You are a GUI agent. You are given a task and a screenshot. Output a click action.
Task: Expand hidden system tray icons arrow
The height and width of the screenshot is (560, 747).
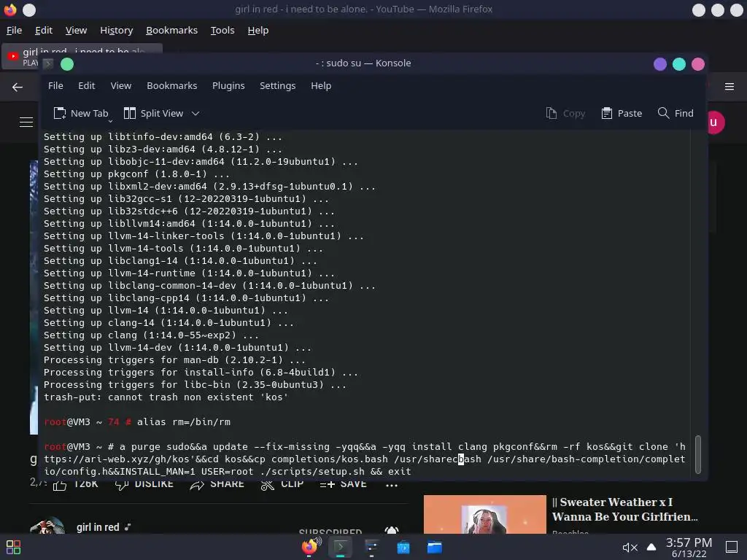click(x=651, y=547)
